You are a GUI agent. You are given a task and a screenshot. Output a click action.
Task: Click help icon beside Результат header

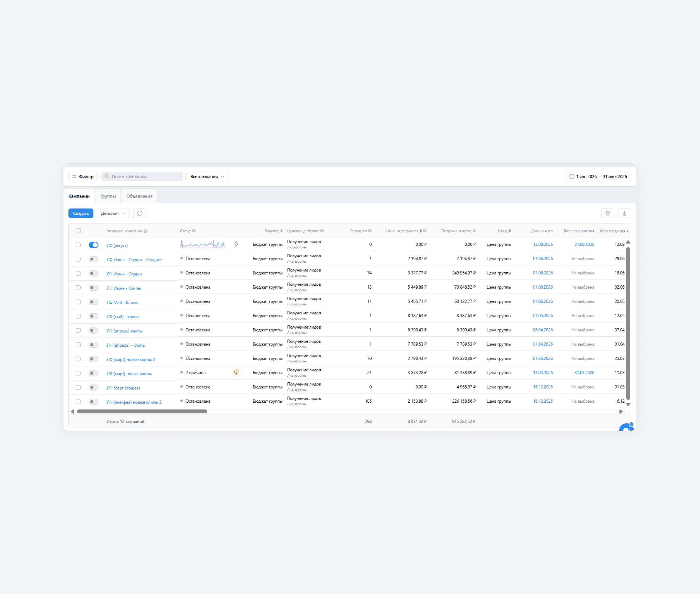pos(370,231)
